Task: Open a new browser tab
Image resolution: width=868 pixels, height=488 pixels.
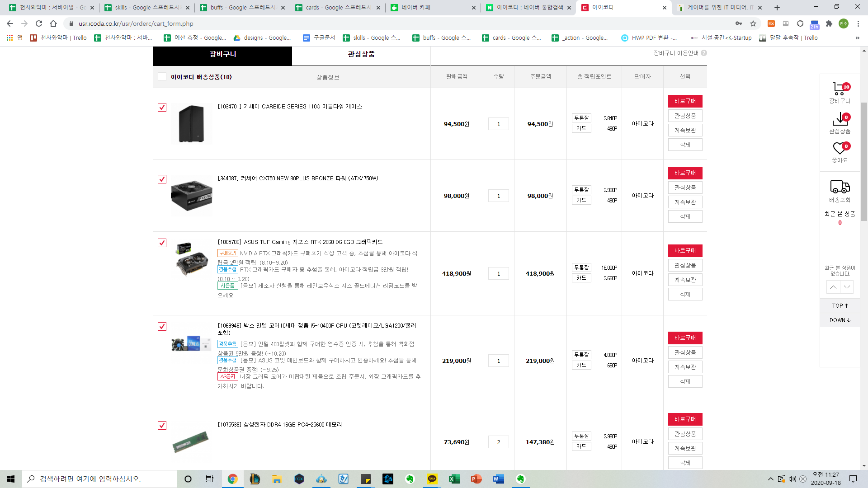Action: (777, 8)
